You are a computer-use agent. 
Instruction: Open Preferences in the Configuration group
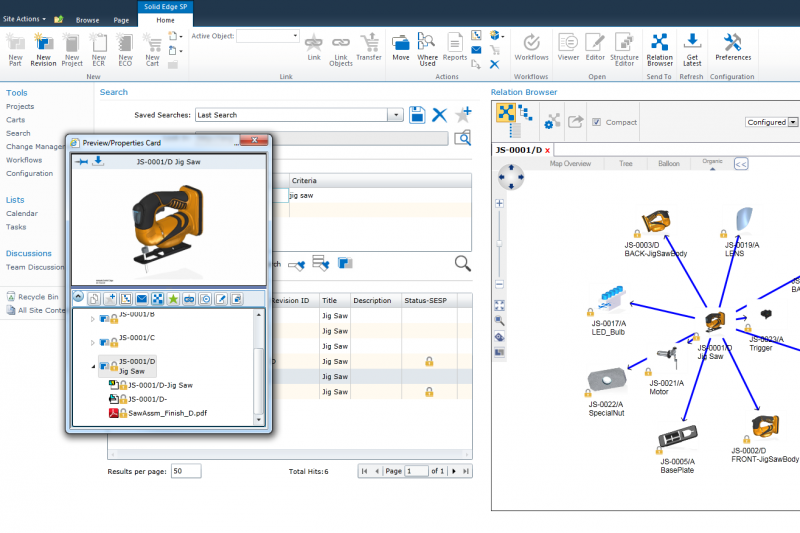click(733, 47)
